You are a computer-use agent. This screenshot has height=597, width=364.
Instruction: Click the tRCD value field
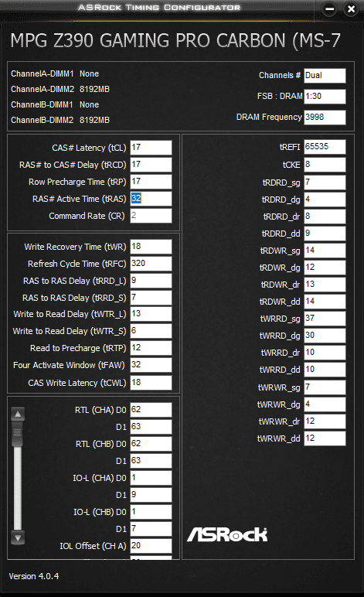151,165
